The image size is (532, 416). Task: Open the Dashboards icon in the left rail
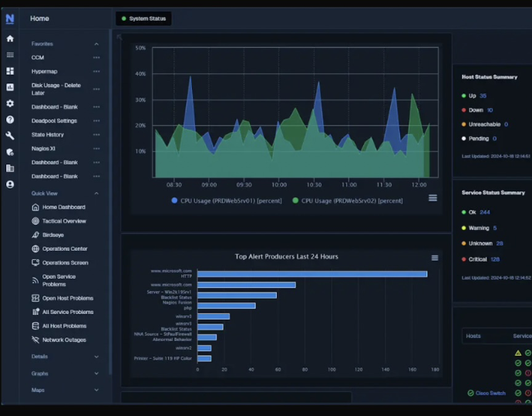pos(10,71)
